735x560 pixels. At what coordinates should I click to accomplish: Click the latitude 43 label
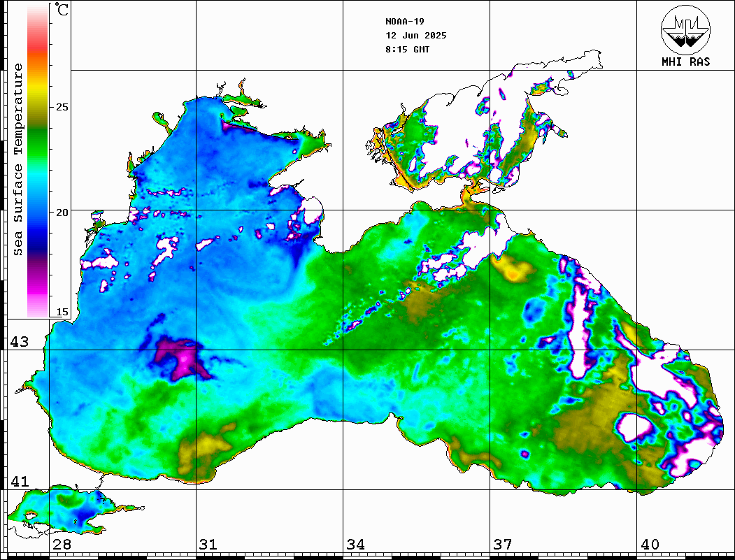(x=19, y=342)
